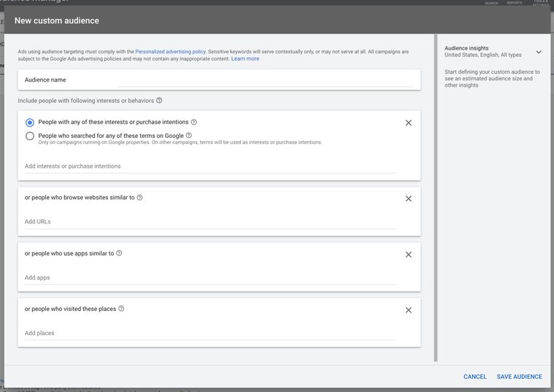Image resolution: width=554 pixels, height=392 pixels.
Task: Focus the Add apps field
Action: point(210,278)
